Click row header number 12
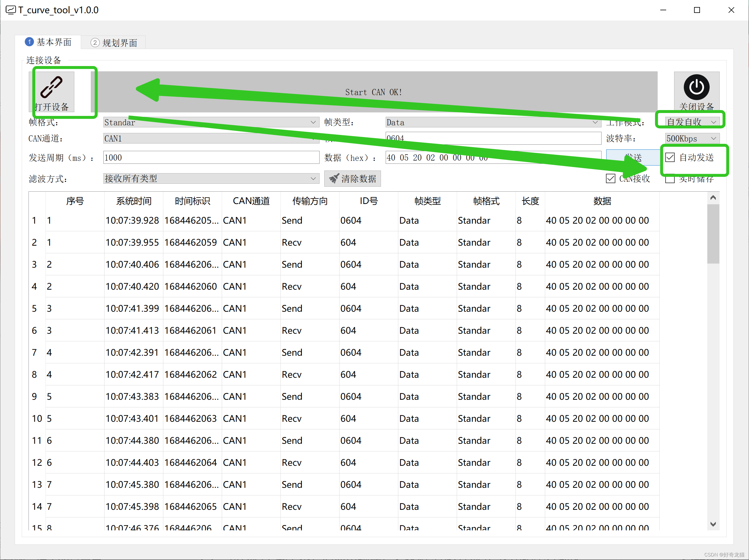 pos(37,463)
